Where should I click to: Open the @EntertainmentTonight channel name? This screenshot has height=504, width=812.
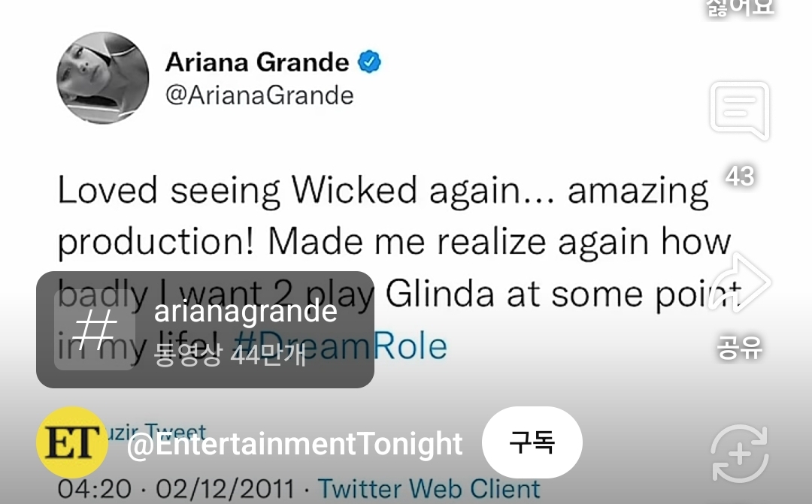click(x=295, y=444)
